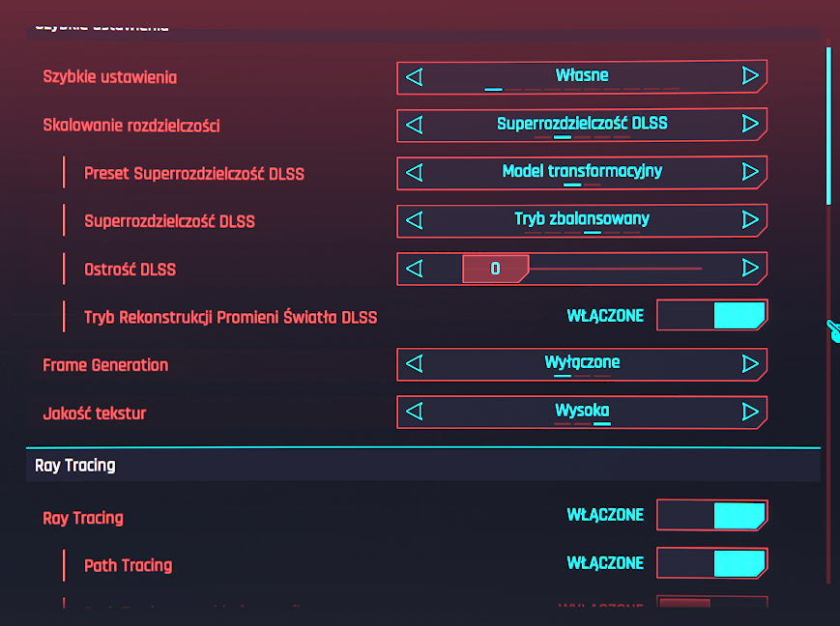
Task: Turn off Path Tracing toggle
Action: [x=711, y=563]
